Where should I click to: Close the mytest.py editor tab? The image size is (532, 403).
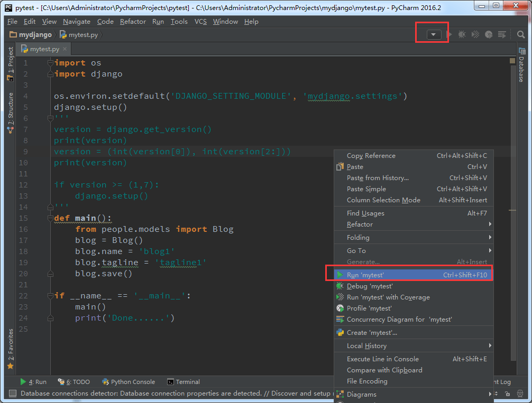pyautogui.click(x=65, y=49)
